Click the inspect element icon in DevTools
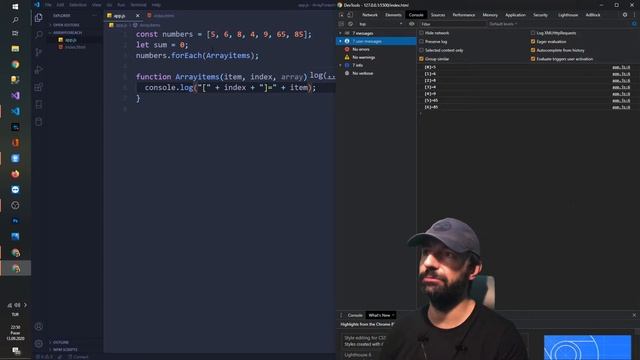 pos(342,15)
